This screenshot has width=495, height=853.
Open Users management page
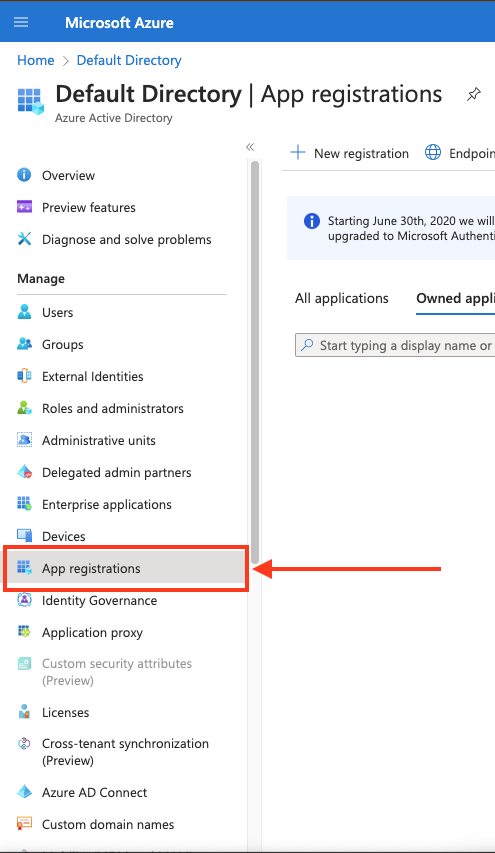tap(58, 312)
